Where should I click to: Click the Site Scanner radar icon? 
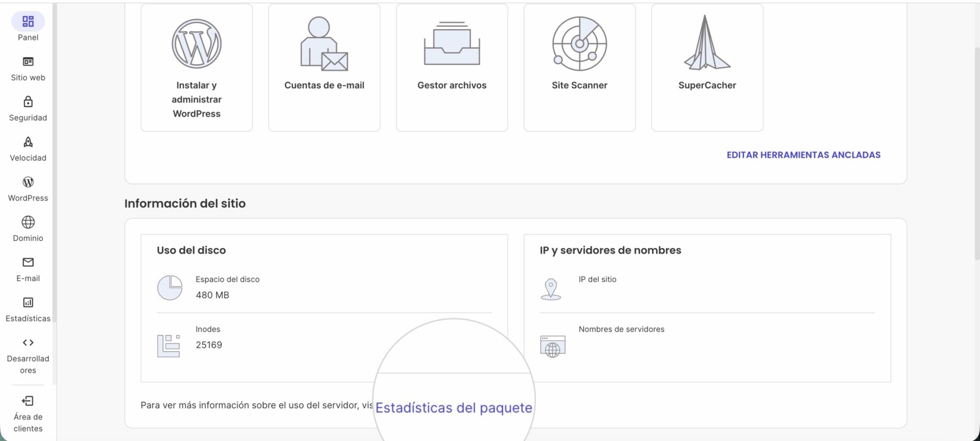click(x=579, y=43)
